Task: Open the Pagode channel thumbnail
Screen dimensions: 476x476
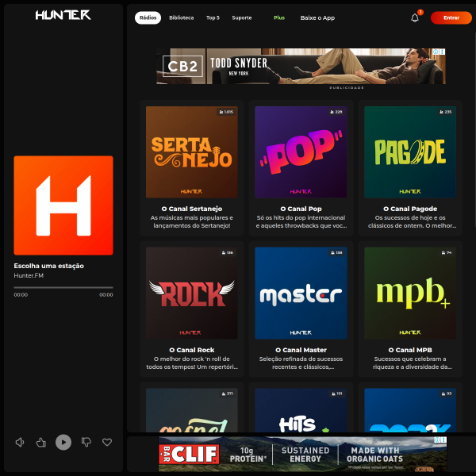Action: coord(410,152)
